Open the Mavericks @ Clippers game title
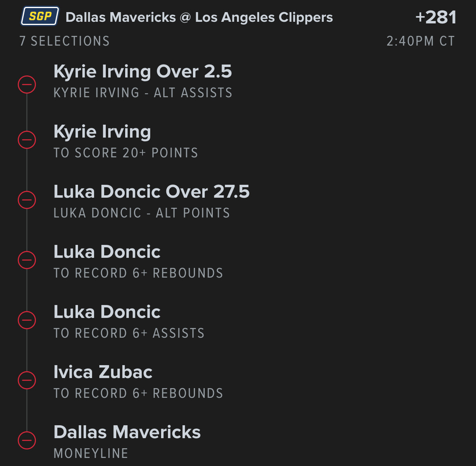This screenshot has width=476, height=466. 199,17
